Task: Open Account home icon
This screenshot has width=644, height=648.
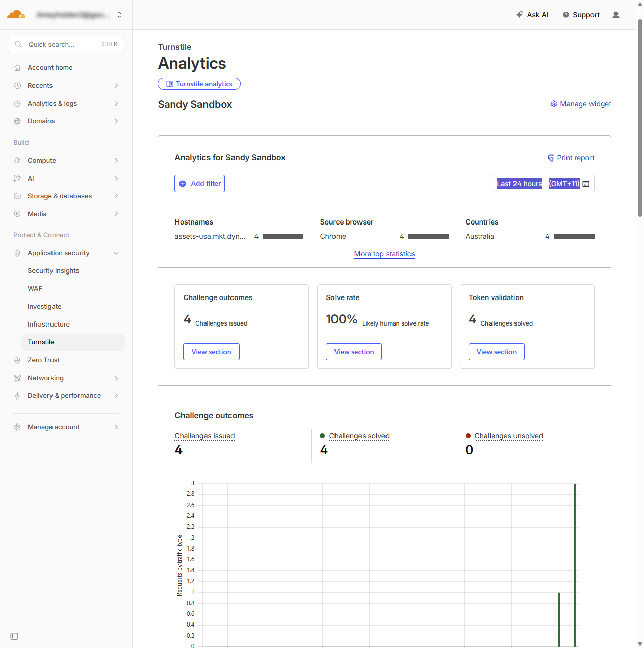Action: [x=17, y=68]
